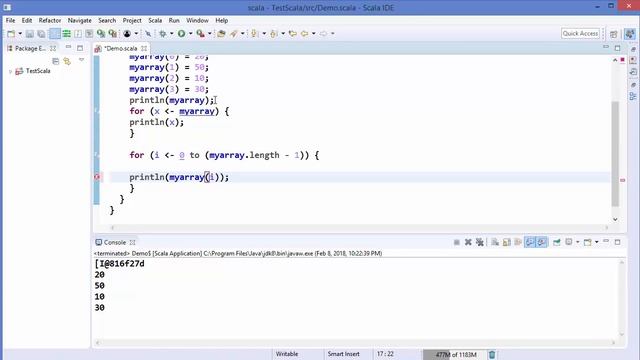
Task: Open the Debug dropdown arrow
Action: coord(171,33)
